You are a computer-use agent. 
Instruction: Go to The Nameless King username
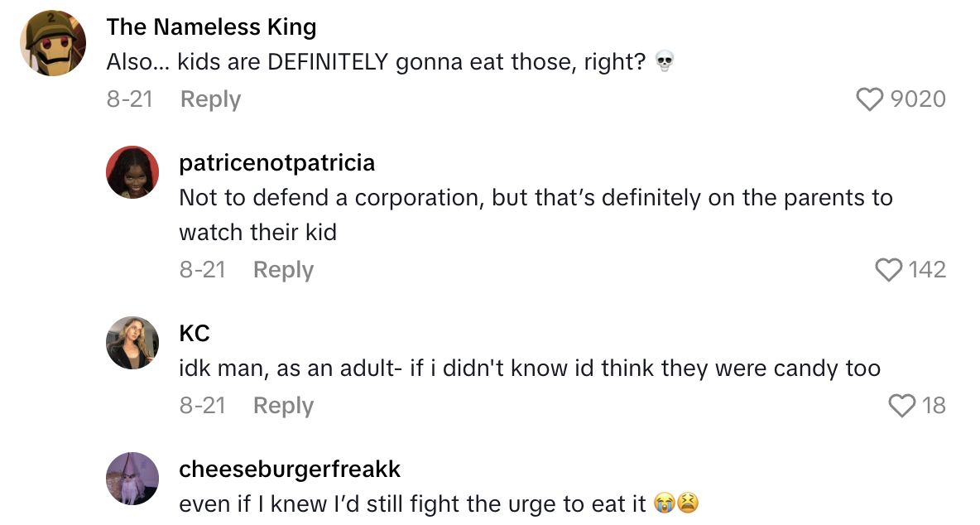[x=211, y=27]
